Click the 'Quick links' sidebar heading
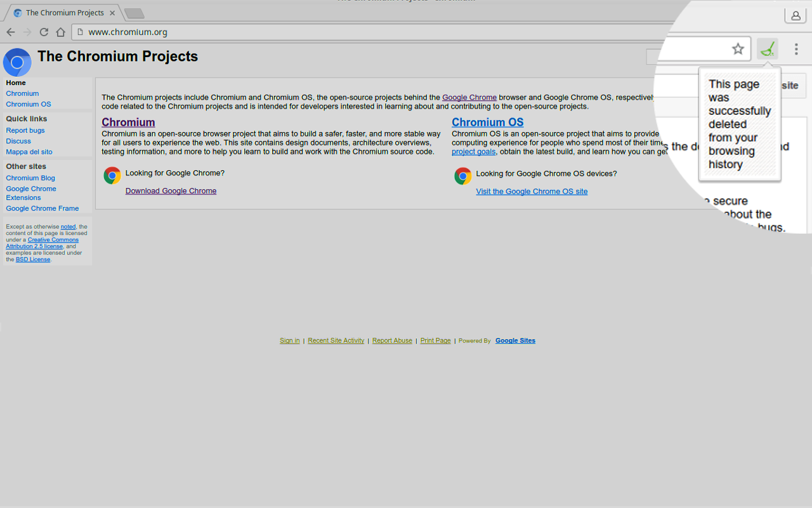812x508 pixels. pos(27,119)
